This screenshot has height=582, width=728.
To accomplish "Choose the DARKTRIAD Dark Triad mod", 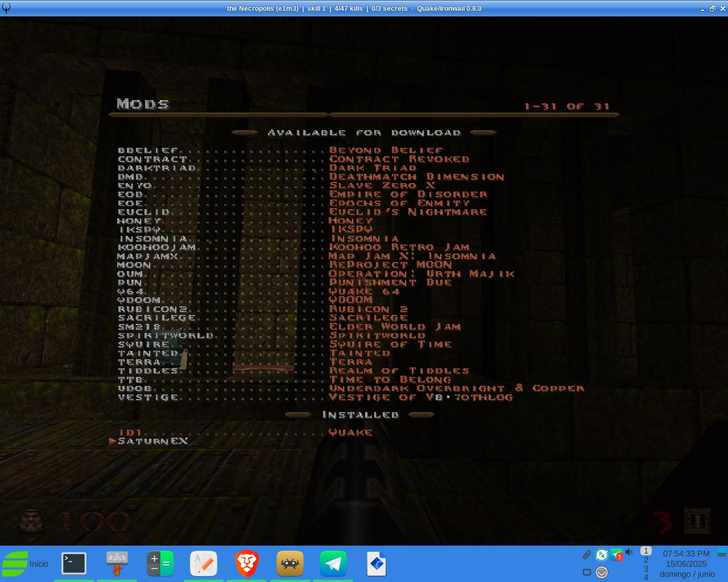I will (x=267, y=168).
